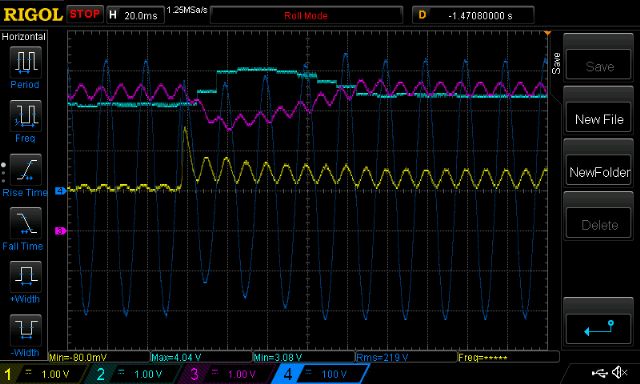Click the vertical Save menu title label
Image resolution: width=640 pixels, height=384 pixels.
(556, 63)
